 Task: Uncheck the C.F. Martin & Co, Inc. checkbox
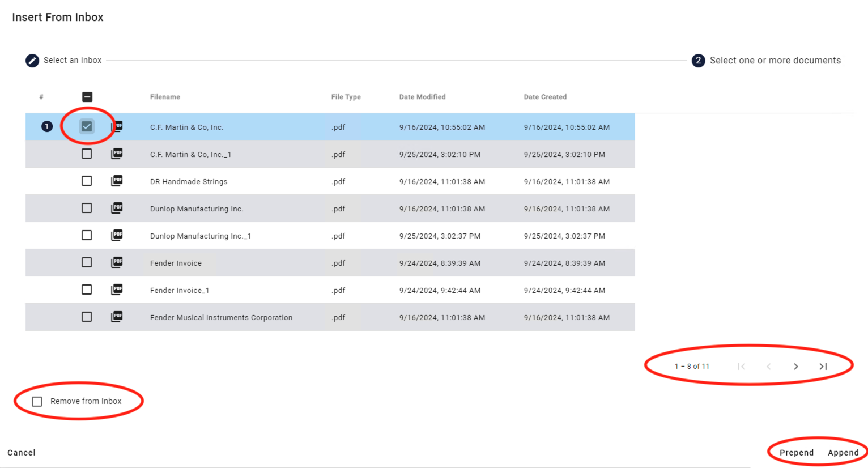(x=87, y=126)
